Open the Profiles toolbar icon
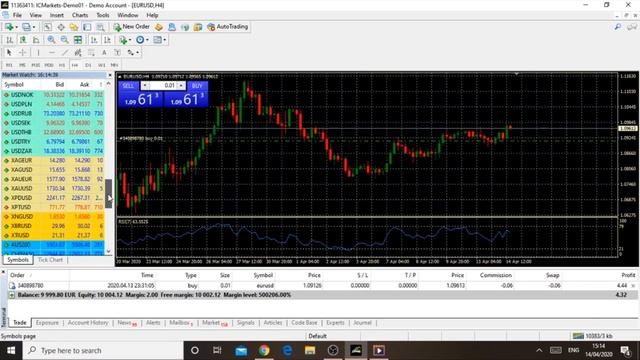Viewport: 640px width, 360px height. click(x=26, y=27)
